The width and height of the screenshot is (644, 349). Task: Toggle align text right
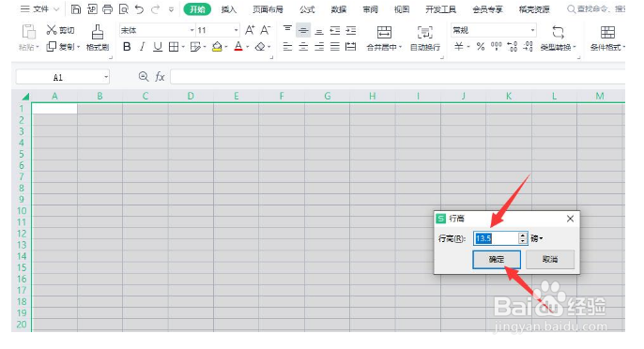[319, 47]
